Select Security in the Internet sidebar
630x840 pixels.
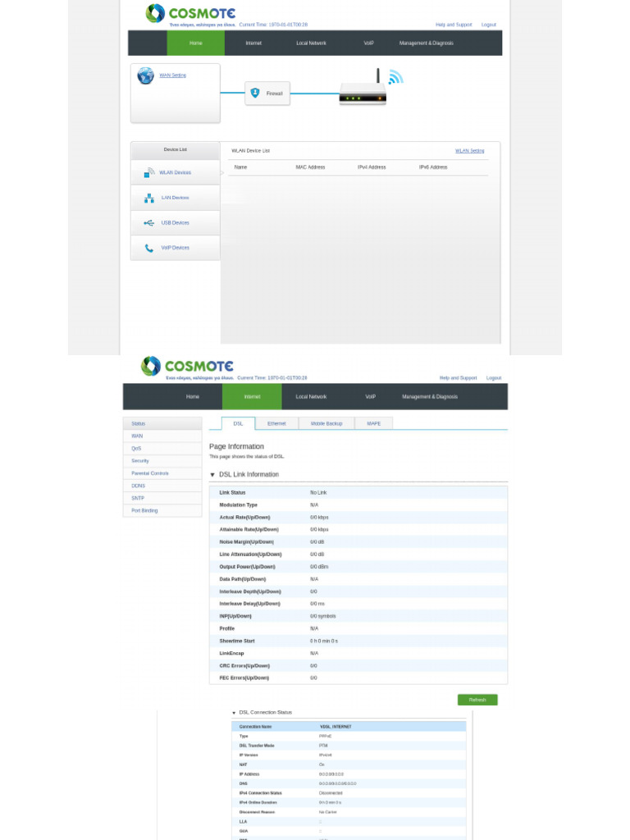162,461
